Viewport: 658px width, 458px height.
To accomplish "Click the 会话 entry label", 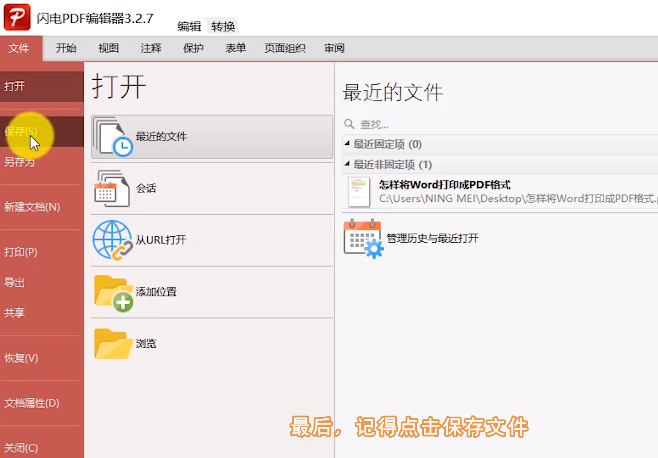I will [x=146, y=188].
